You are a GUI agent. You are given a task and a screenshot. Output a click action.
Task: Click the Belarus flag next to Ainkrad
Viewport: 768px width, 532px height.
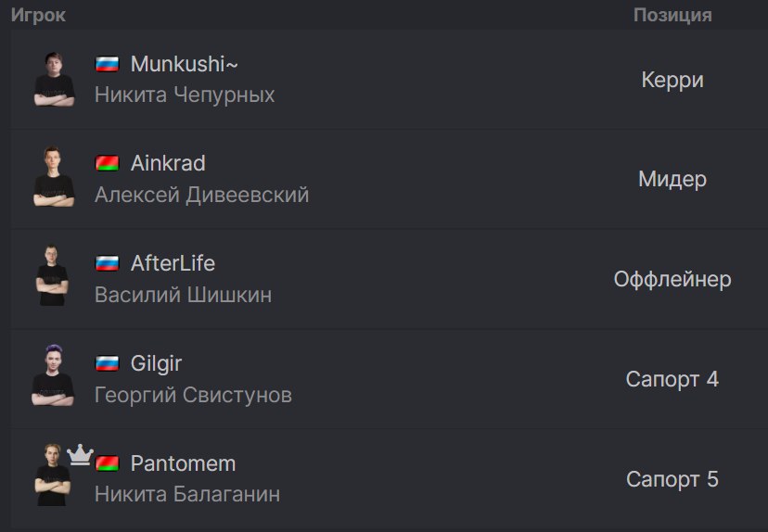(x=107, y=163)
